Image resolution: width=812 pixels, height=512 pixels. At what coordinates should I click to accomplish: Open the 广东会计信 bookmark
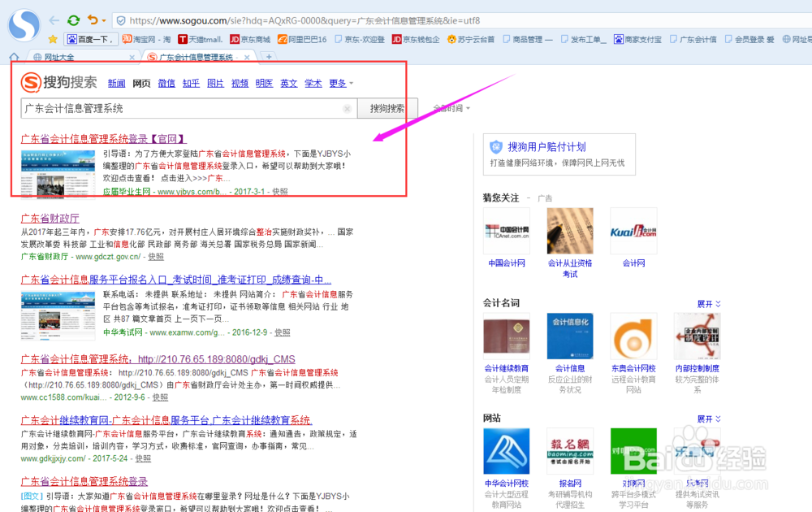click(x=693, y=39)
